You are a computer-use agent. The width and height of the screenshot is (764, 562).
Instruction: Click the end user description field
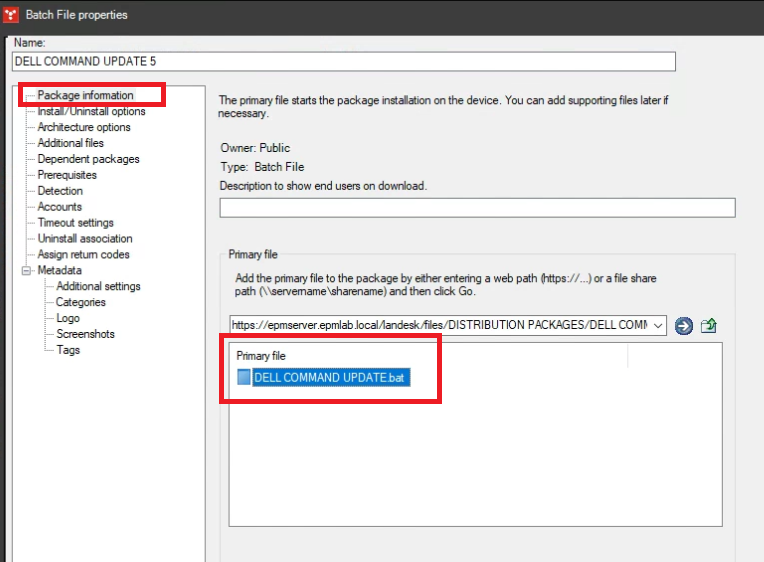point(477,208)
